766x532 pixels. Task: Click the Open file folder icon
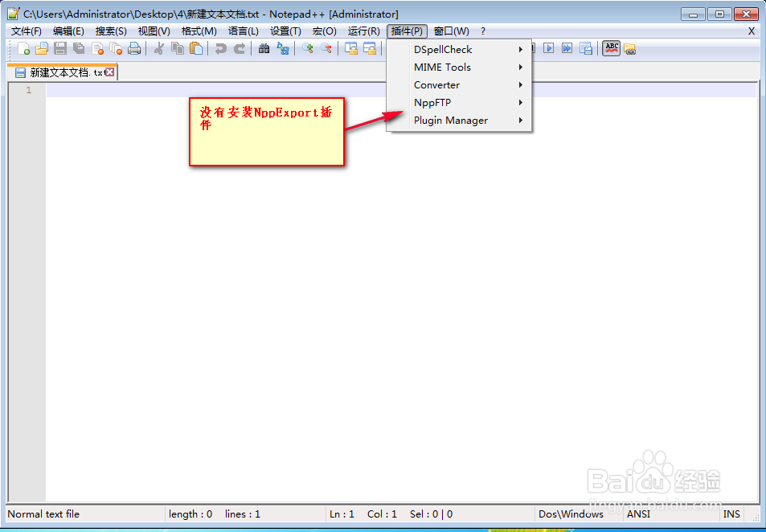coord(42,48)
